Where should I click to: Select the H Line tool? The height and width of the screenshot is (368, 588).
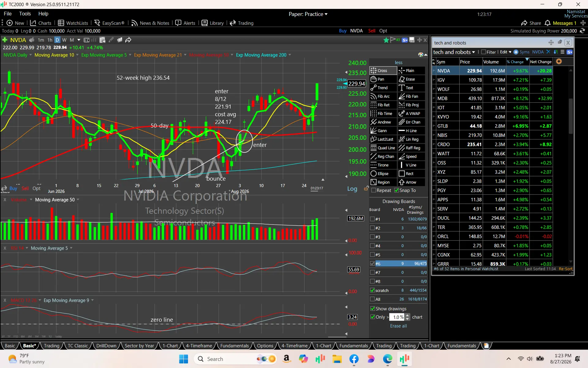[411, 131]
